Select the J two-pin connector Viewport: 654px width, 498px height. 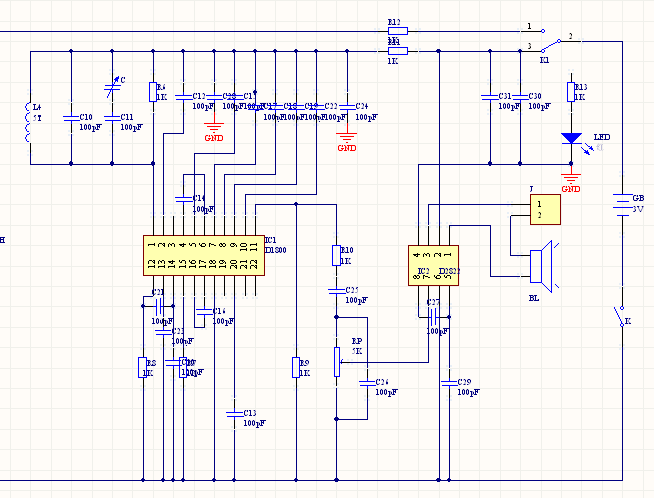click(545, 210)
